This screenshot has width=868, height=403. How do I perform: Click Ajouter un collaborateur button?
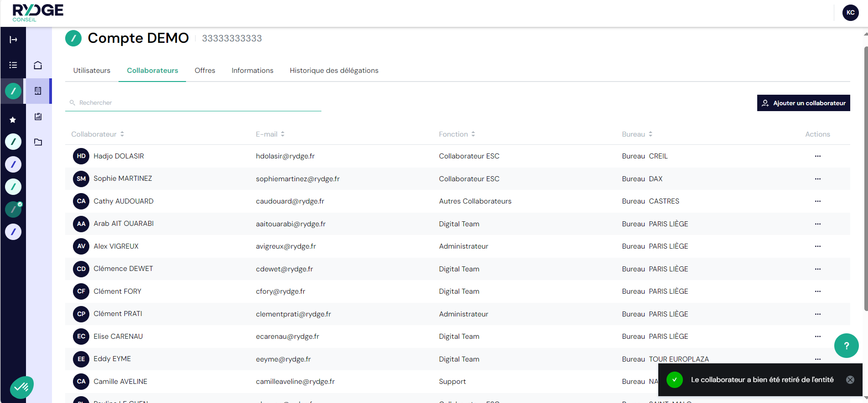click(803, 103)
